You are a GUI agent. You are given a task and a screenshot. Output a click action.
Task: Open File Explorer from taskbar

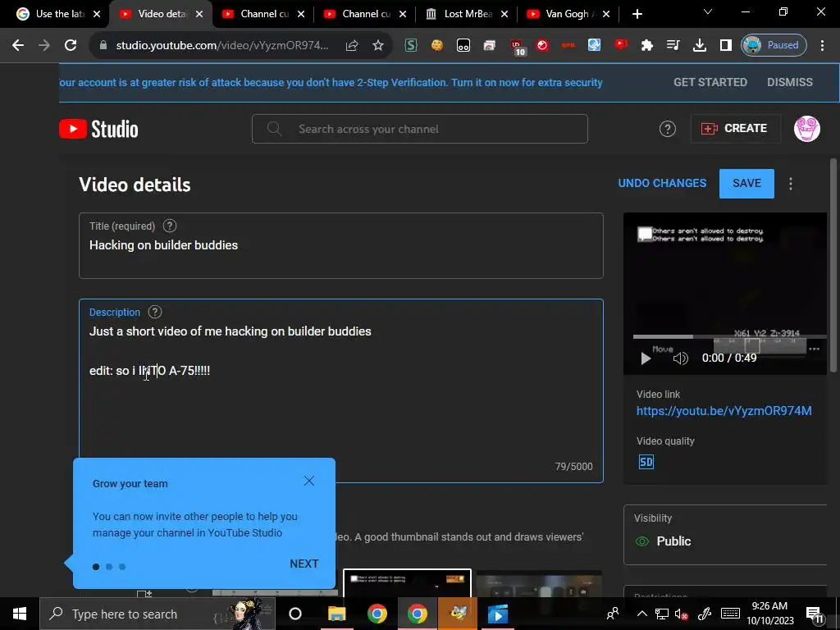[337, 614]
